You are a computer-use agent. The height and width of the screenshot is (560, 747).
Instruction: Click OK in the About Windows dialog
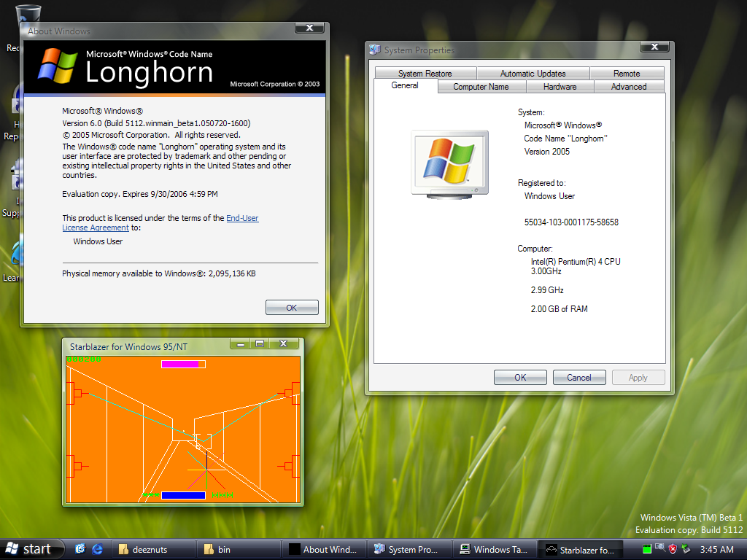pos(292,308)
